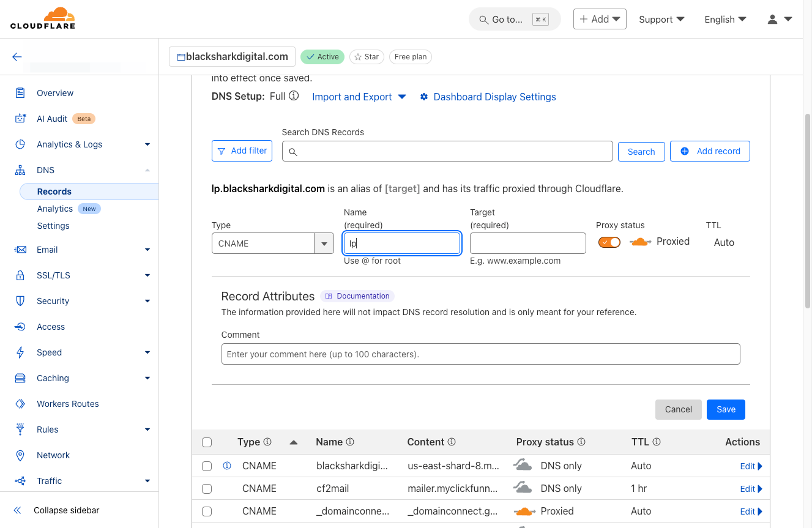Click the Network location pin icon

tap(20, 455)
